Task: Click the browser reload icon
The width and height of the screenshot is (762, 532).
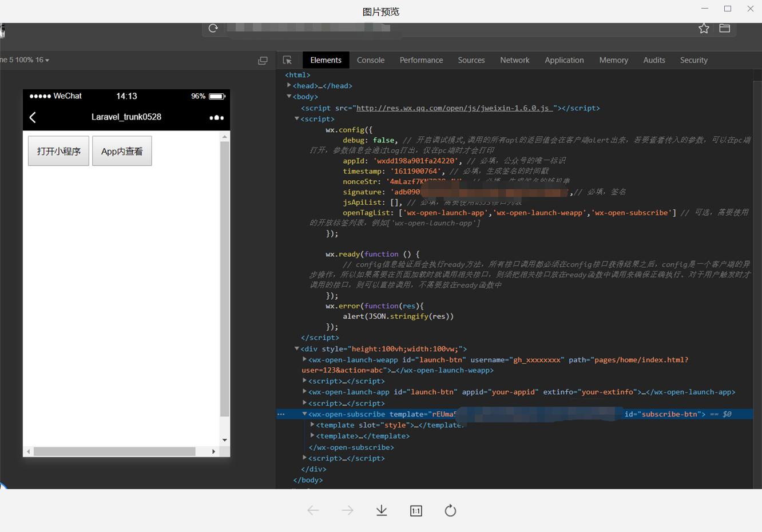Action: click(x=213, y=28)
